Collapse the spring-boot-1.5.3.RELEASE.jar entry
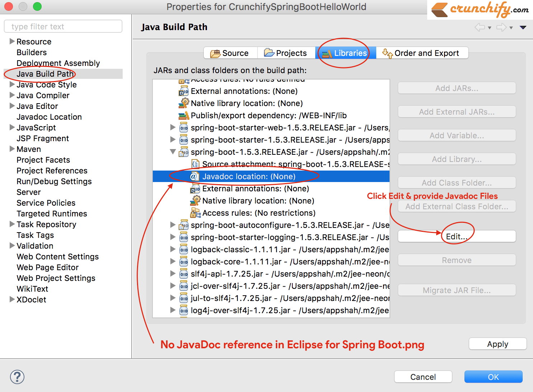The width and height of the screenshot is (533, 392). [173, 152]
